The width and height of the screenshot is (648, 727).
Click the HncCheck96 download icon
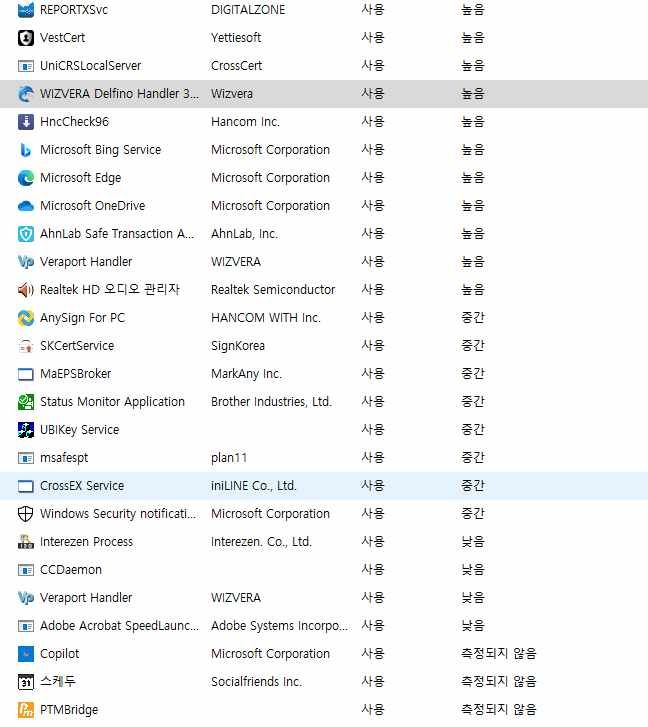pos(26,122)
